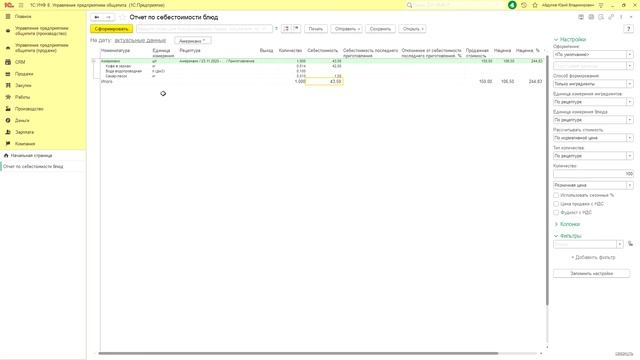Open Рассчитывать стоимость dropdown

point(630,138)
